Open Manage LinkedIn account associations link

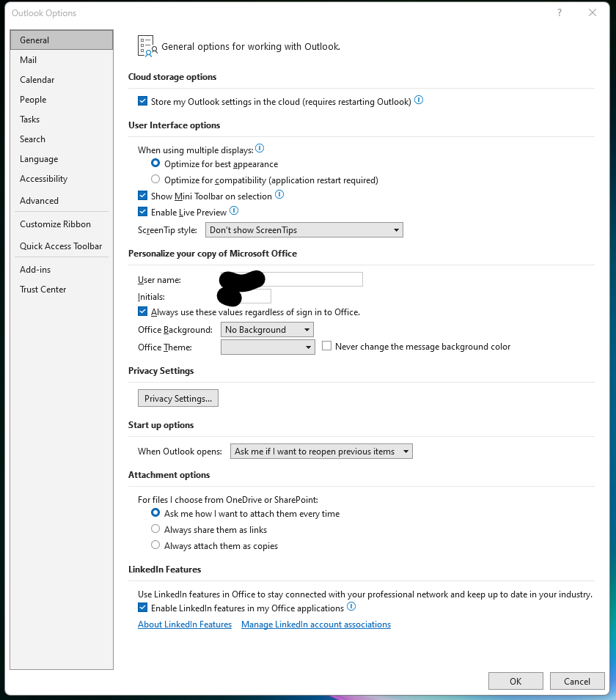tap(316, 624)
